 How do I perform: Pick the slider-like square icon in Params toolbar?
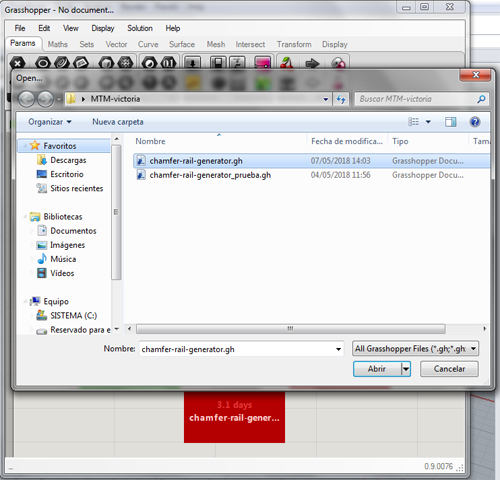tap(218, 63)
